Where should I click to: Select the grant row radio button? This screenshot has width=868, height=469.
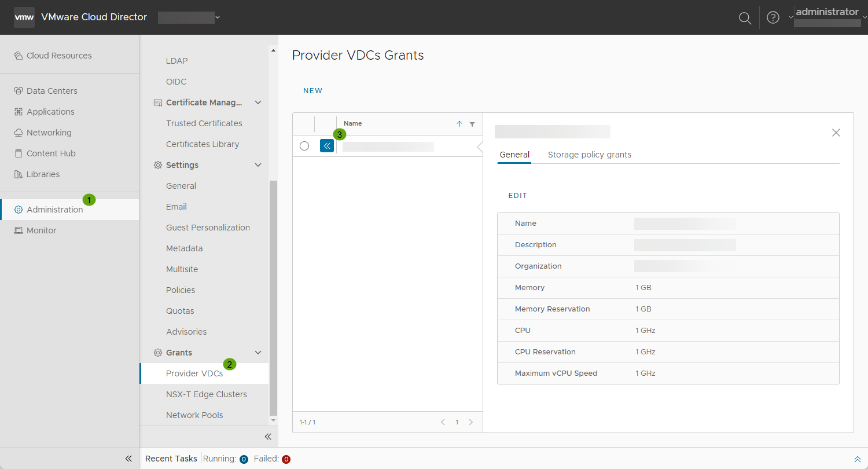(304, 146)
